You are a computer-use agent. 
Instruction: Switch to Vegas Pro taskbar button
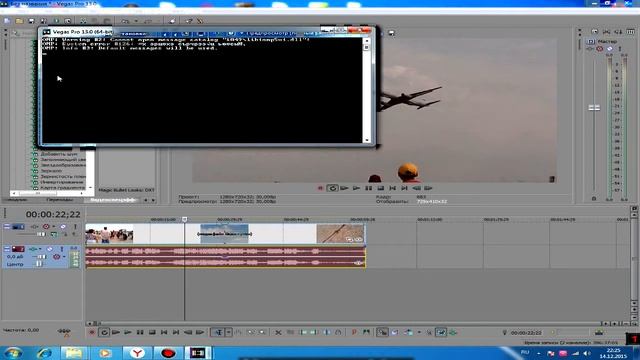pyautogui.click(x=198, y=353)
